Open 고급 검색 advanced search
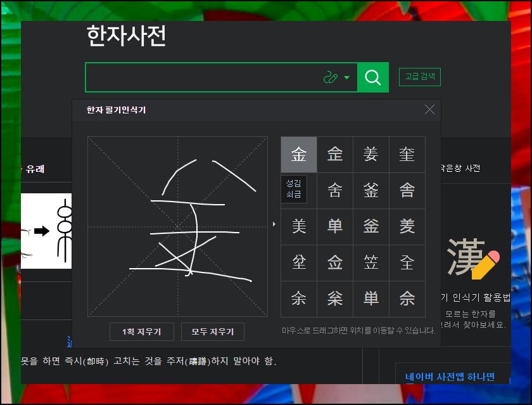 [420, 77]
